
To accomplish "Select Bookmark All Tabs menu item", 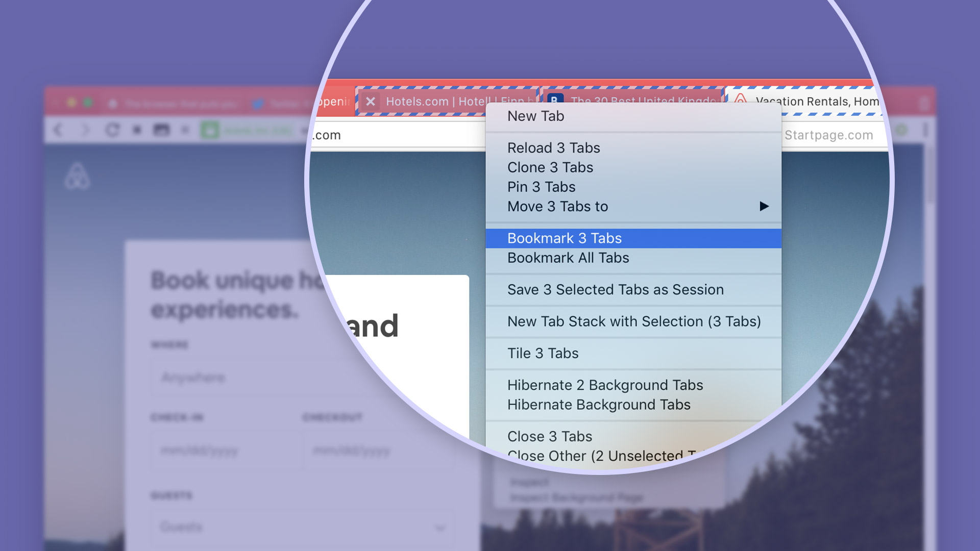I will 568,257.
